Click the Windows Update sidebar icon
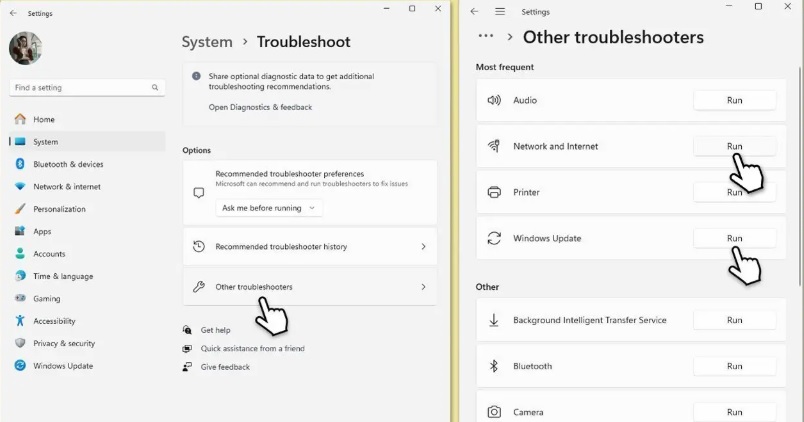The width and height of the screenshot is (804, 422). tap(20, 366)
